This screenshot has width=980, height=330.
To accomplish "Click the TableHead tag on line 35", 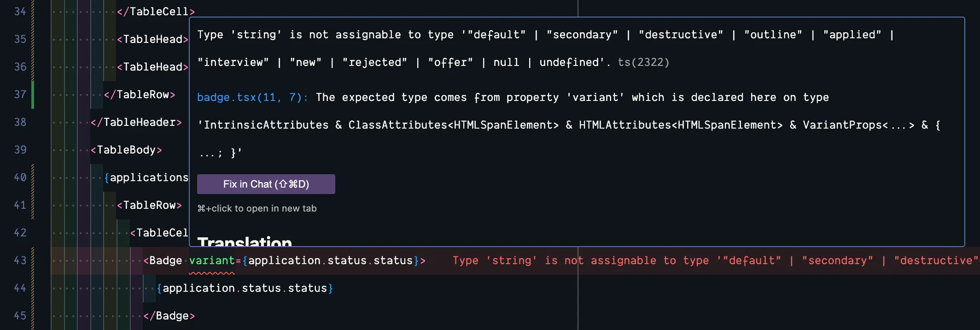I will tap(152, 40).
